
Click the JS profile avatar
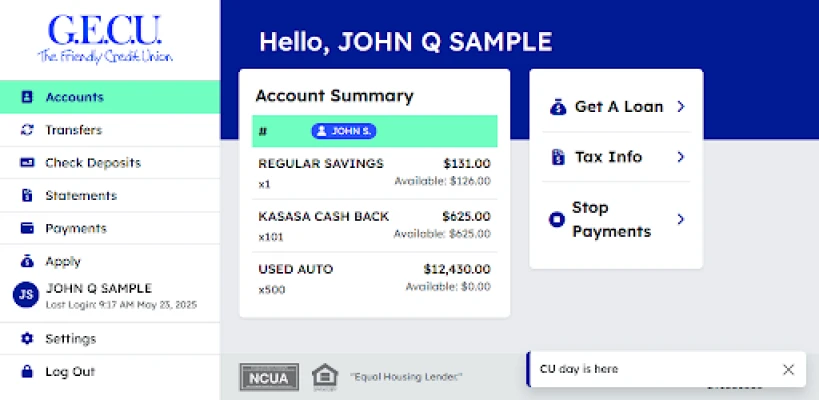[x=26, y=295]
